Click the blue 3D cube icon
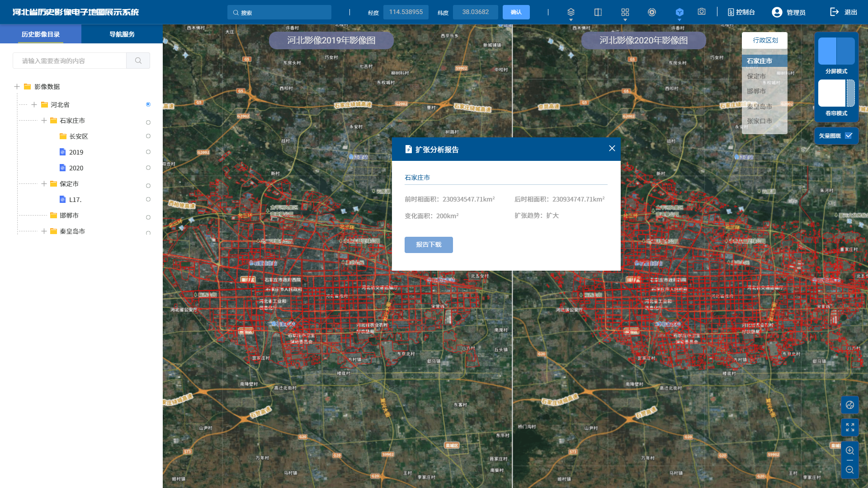868x488 pixels. [679, 12]
